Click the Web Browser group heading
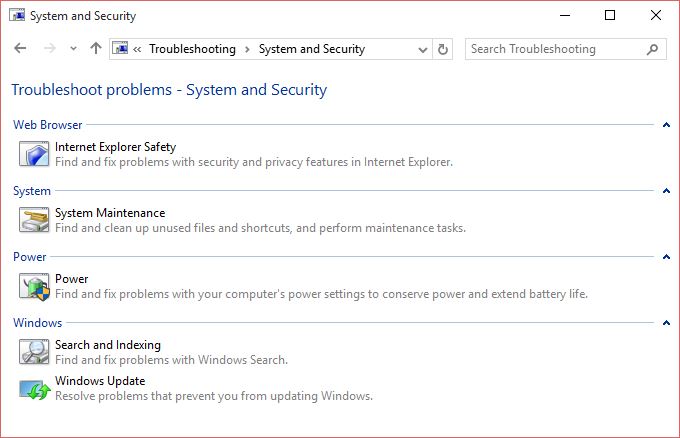Viewport: 680px width, 438px height. point(47,125)
